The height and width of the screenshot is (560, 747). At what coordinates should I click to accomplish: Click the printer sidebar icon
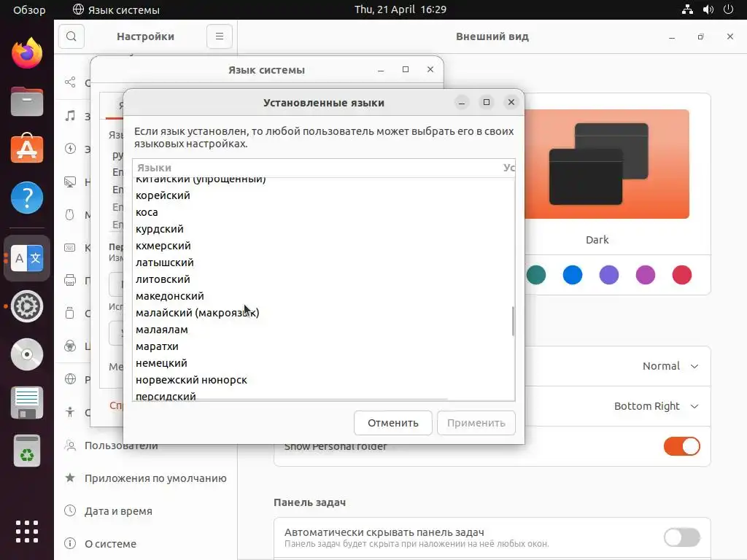(70, 280)
